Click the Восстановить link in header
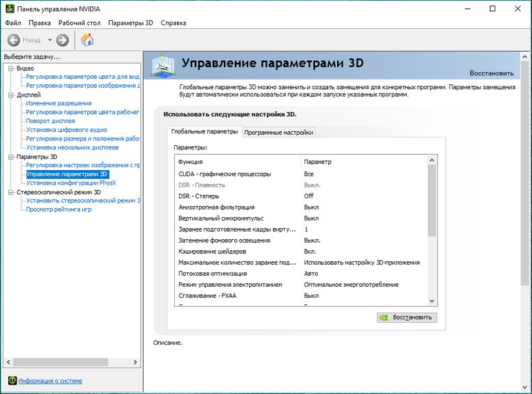This screenshot has height=394, width=532. pos(491,73)
